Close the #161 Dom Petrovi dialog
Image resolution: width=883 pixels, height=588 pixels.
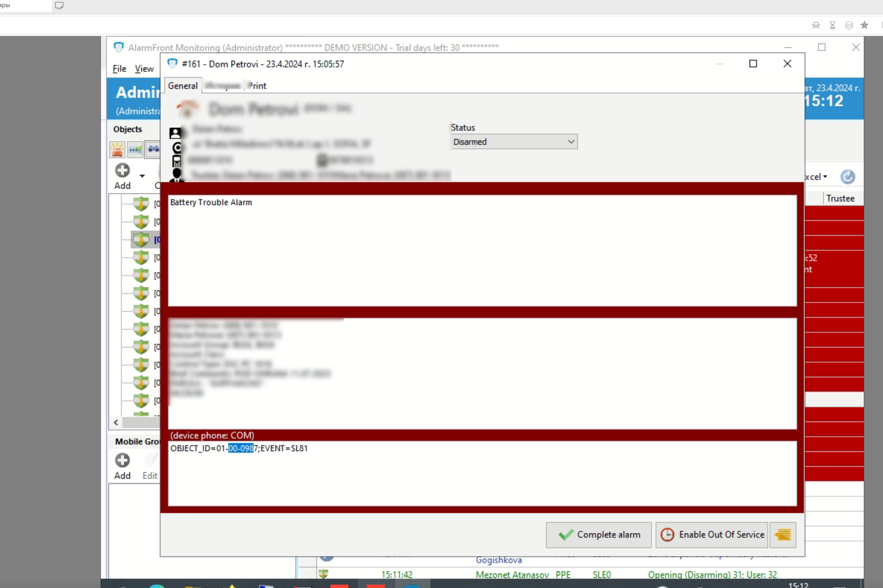point(787,64)
